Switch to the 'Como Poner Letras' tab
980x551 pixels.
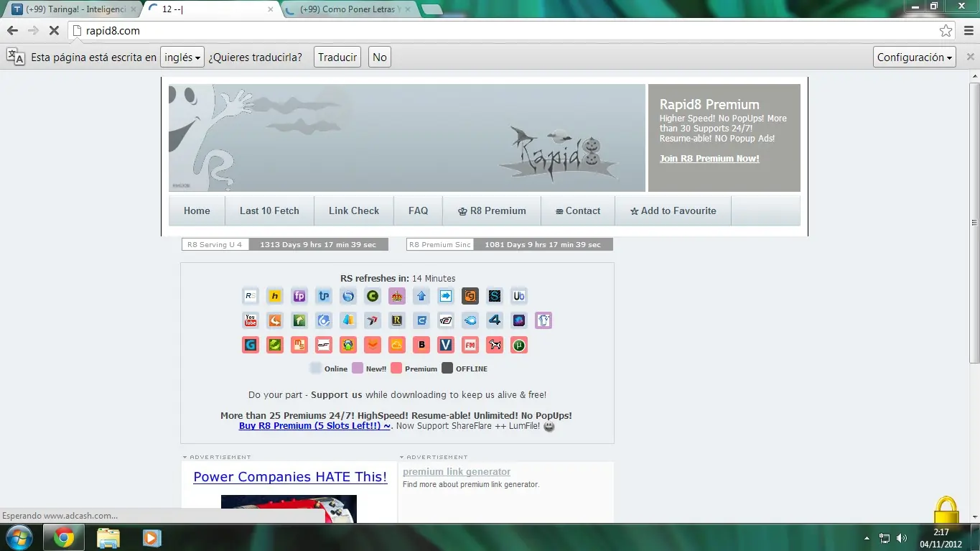(x=350, y=9)
